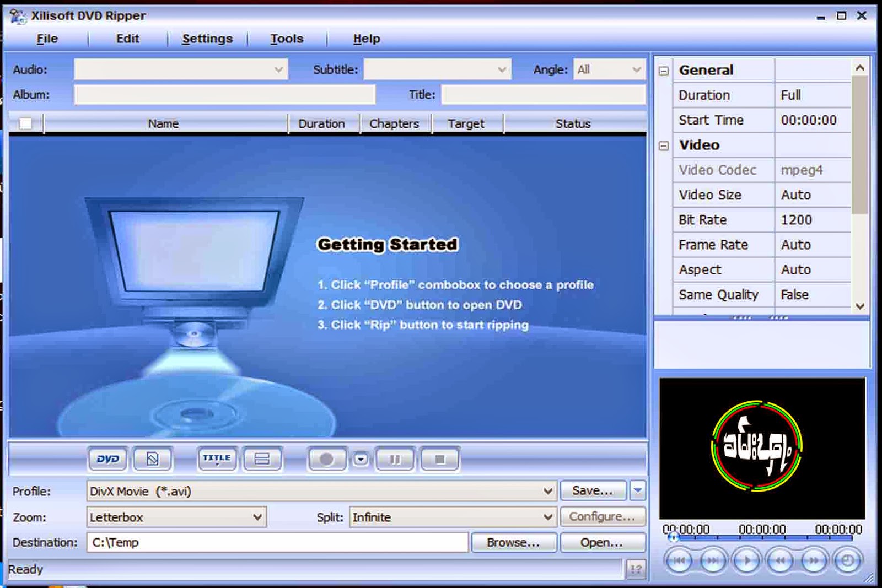Image resolution: width=882 pixels, height=588 pixels.
Task: Click the Open... destination button
Action: coord(603,542)
